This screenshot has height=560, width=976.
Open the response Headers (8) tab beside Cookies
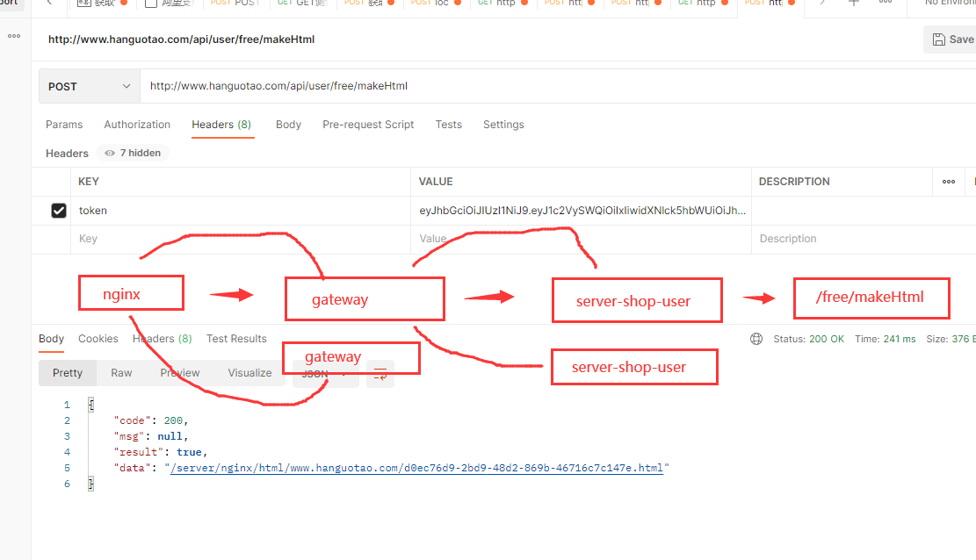coord(162,339)
